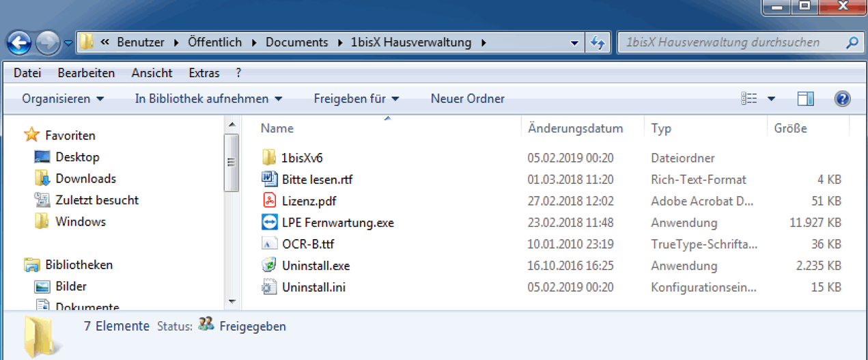The height and width of the screenshot is (360, 868).
Task: Expand the Organisieren dropdown
Action: 63,99
